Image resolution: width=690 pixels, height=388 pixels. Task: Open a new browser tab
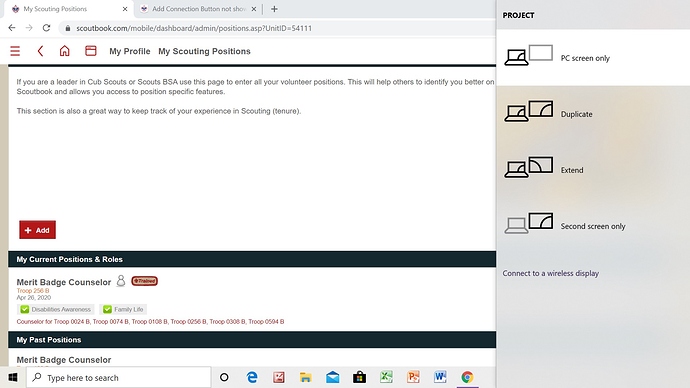point(274,9)
